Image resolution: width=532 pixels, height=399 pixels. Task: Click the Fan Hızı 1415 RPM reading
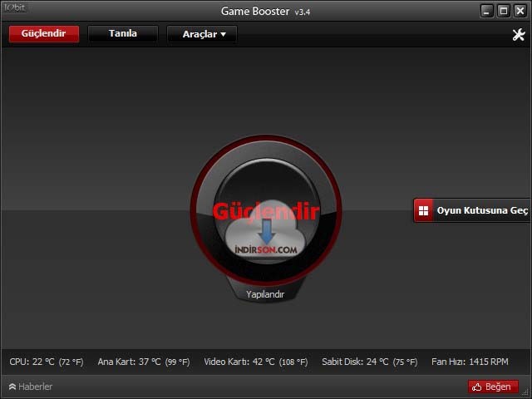(x=470, y=362)
